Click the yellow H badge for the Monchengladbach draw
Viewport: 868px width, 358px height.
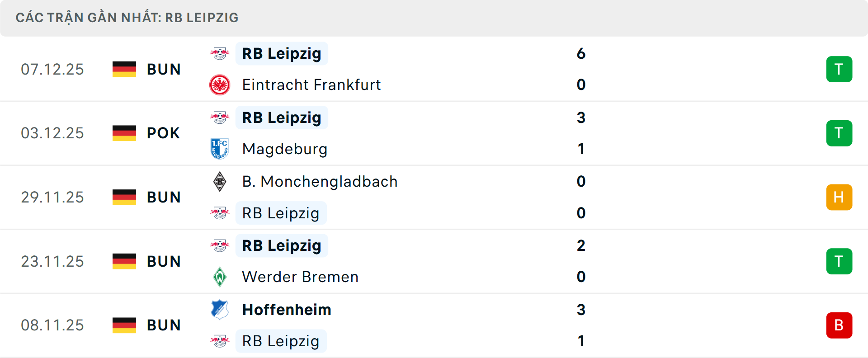(839, 197)
